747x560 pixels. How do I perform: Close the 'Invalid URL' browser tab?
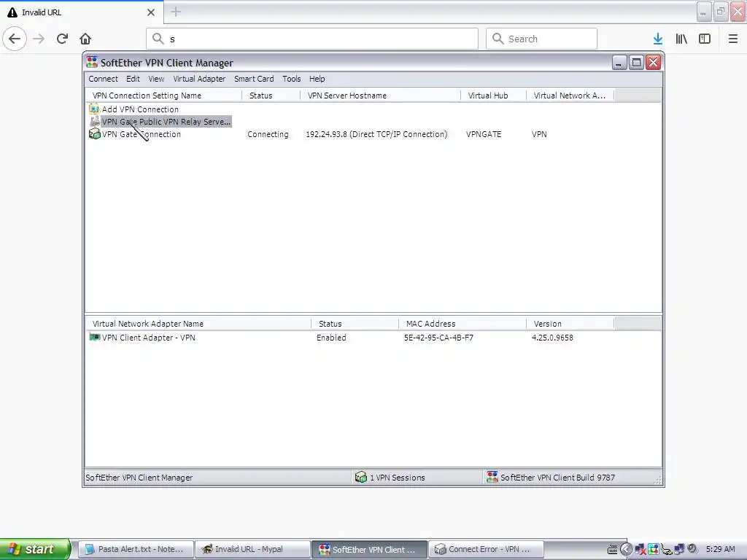click(151, 12)
